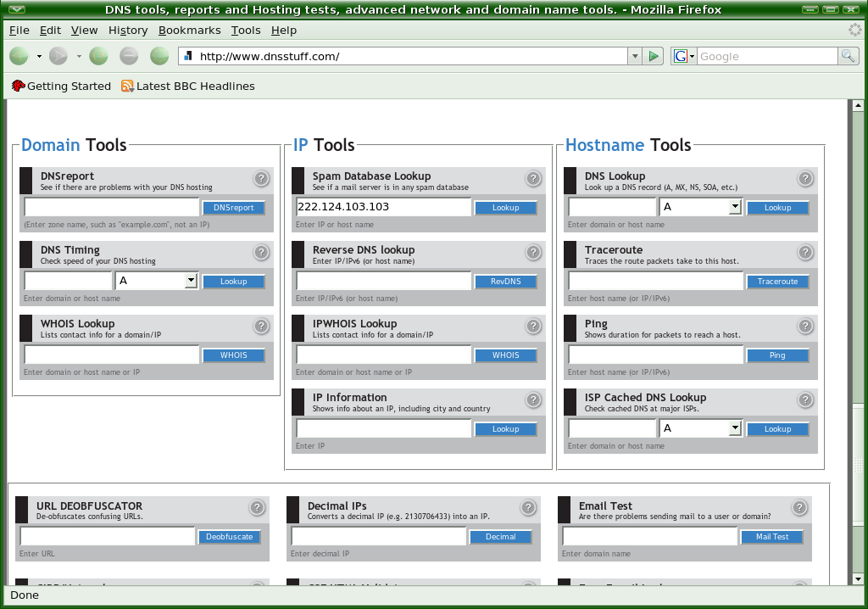Viewport: 868px width, 609px height.
Task: Click the DNS Timing Lookup button
Action: [234, 281]
